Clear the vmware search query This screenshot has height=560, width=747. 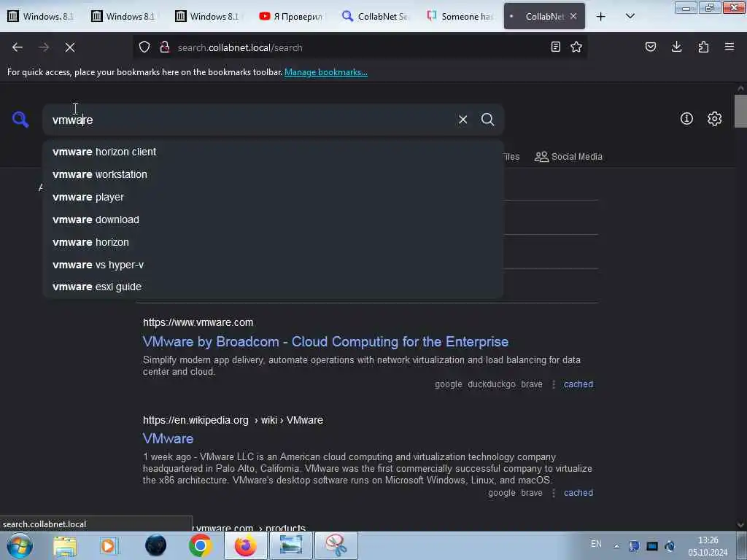pyautogui.click(x=462, y=120)
